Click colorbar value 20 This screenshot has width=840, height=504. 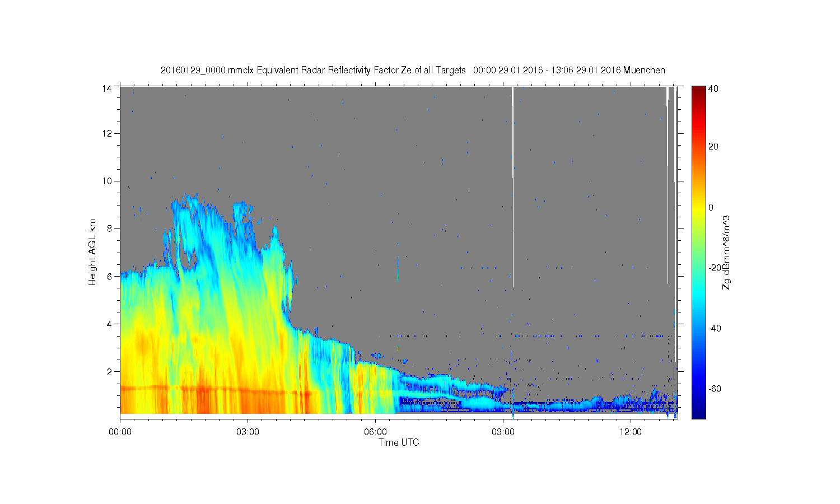coord(713,147)
